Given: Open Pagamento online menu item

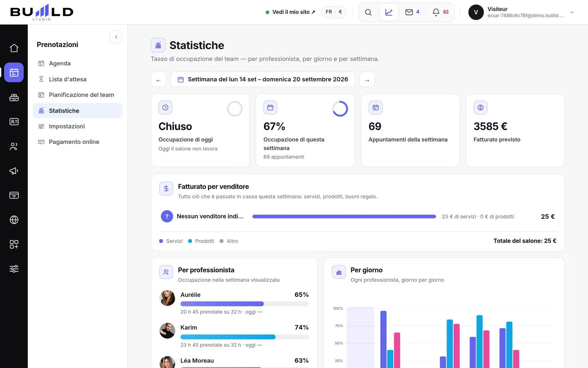Looking at the screenshot, I should pos(78,142).
